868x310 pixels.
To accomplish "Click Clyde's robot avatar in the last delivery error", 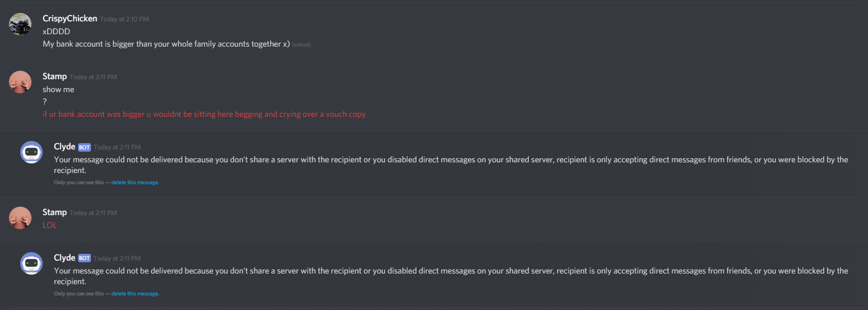I will (31, 263).
